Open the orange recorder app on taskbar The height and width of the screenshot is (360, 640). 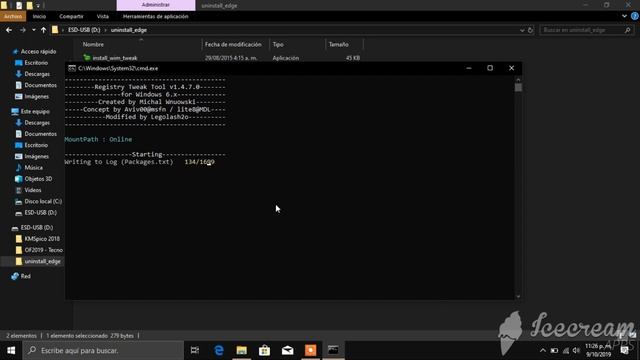click(310, 350)
